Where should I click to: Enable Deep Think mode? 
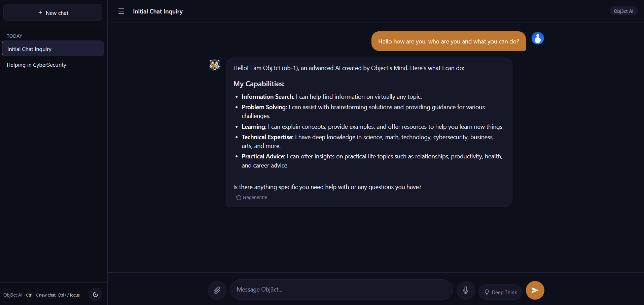pyautogui.click(x=500, y=292)
